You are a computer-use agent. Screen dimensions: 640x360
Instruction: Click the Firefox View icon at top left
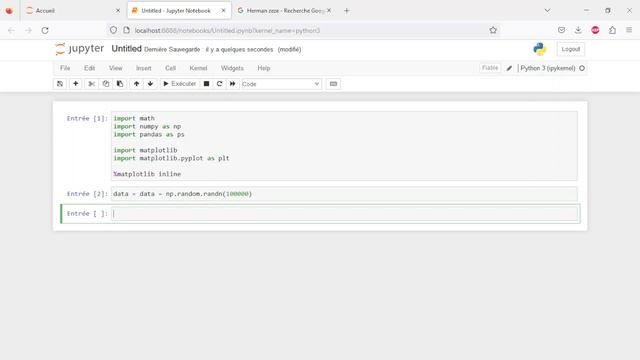(x=9, y=11)
